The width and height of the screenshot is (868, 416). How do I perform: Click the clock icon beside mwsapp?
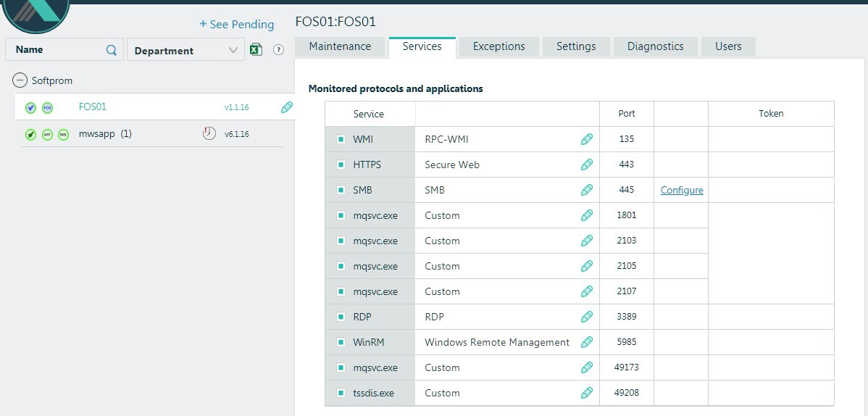click(209, 133)
